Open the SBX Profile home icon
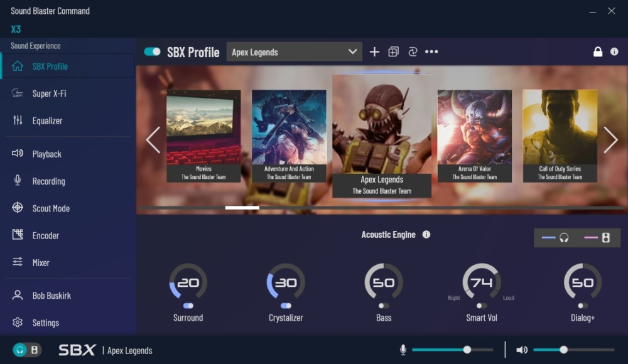The width and height of the screenshot is (628, 364). [x=17, y=66]
